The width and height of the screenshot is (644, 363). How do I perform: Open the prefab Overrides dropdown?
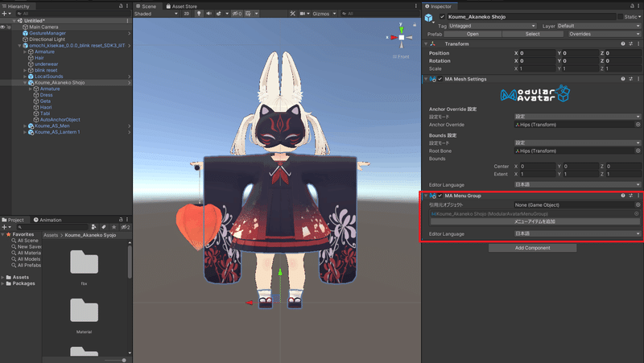coord(605,34)
